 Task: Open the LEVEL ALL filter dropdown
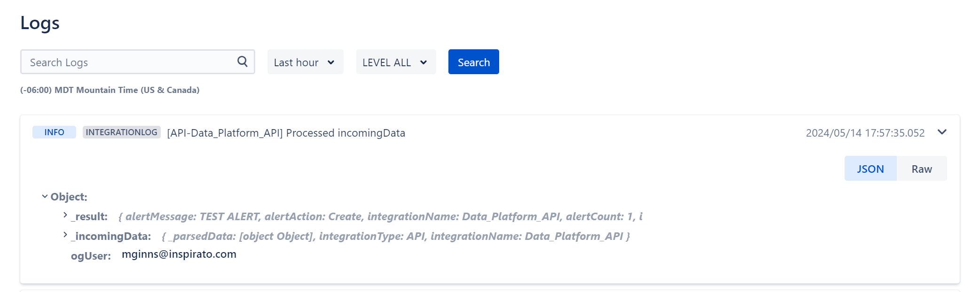pos(396,62)
